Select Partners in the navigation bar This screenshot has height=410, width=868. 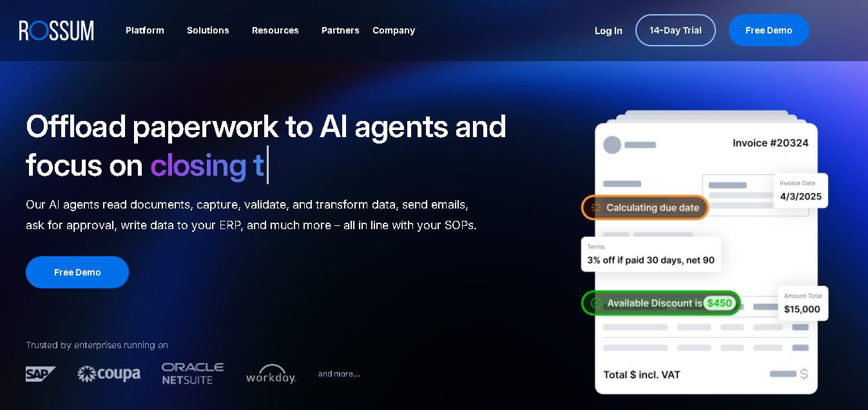tap(340, 30)
